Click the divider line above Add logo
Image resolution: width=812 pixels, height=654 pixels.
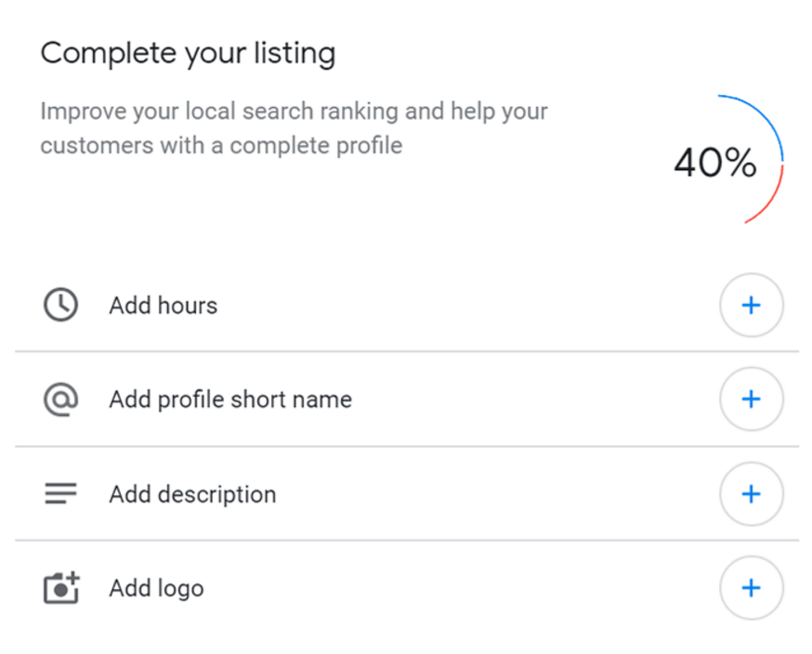tap(406, 540)
